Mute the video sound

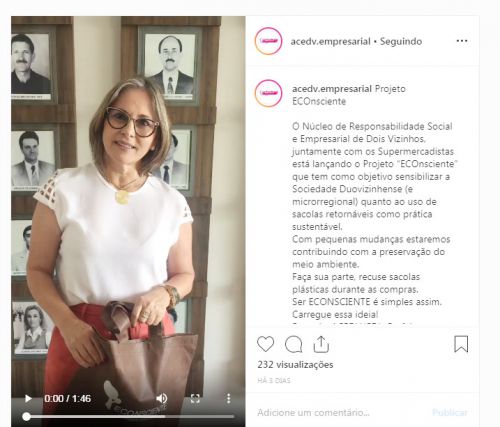pos(162,398)
